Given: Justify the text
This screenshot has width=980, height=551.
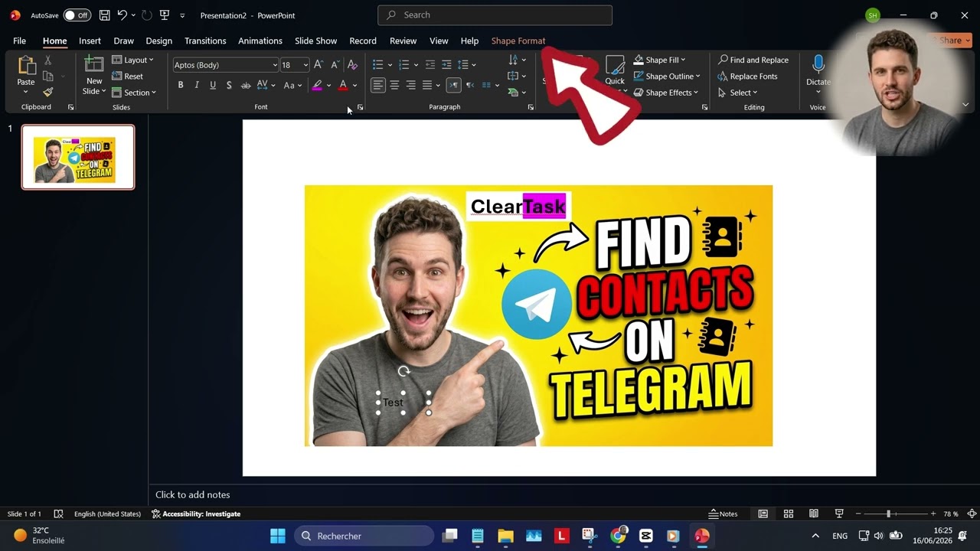Looking at the screenshot, I should [429, 85].
